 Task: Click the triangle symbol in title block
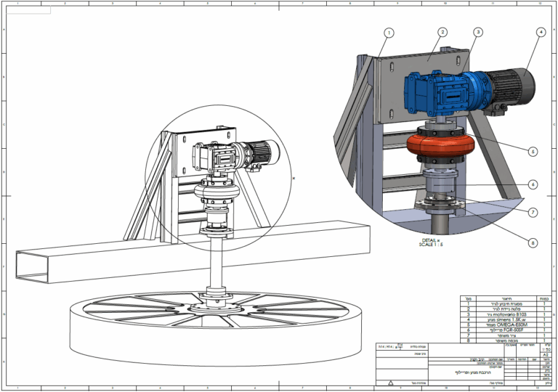coord(390,380)
